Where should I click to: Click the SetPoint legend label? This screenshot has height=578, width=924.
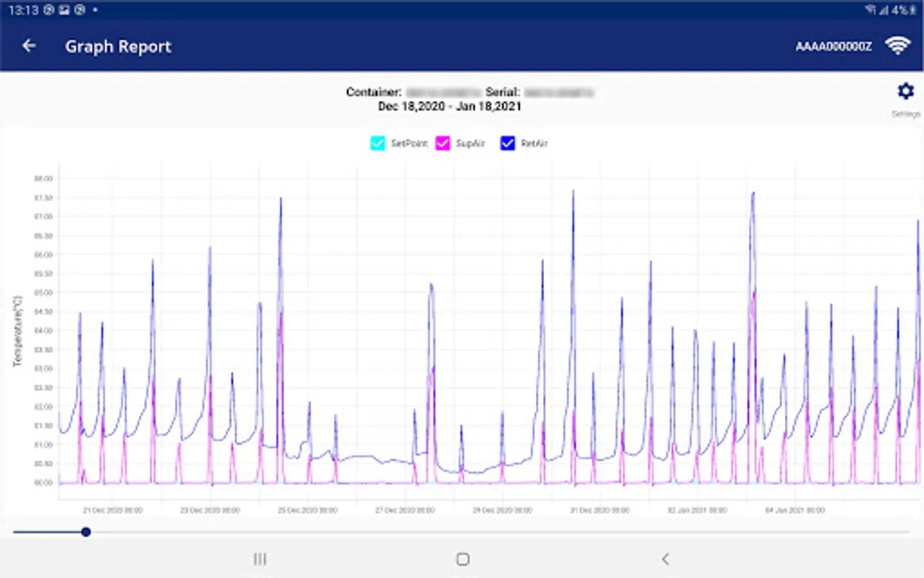click(x=409, y=143)
